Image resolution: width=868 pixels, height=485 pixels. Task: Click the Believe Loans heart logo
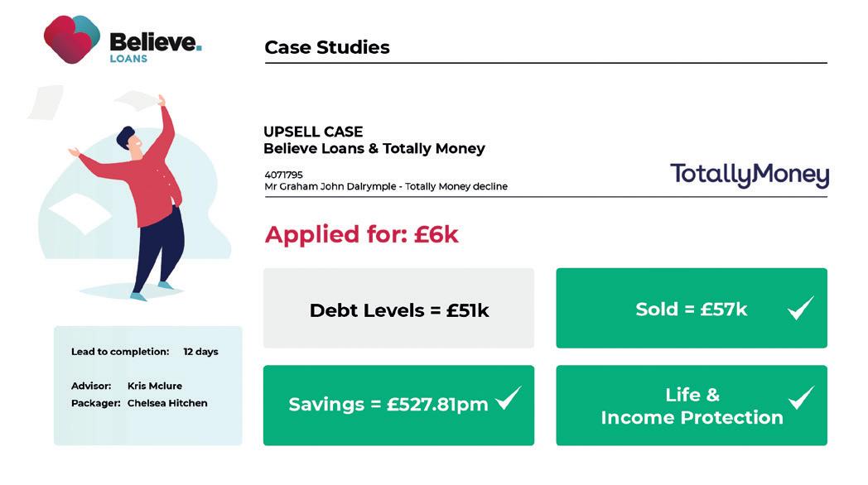pos(72,39)
